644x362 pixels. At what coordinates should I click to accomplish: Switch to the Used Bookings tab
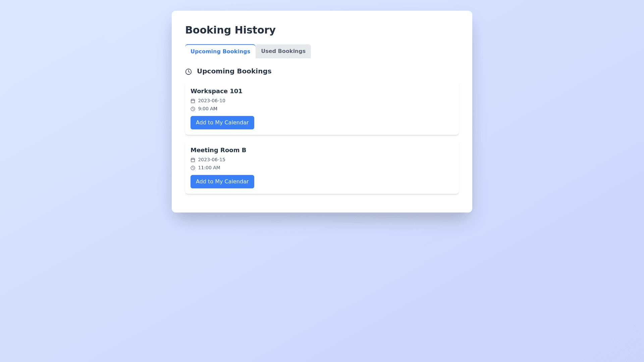click(283, 51)
